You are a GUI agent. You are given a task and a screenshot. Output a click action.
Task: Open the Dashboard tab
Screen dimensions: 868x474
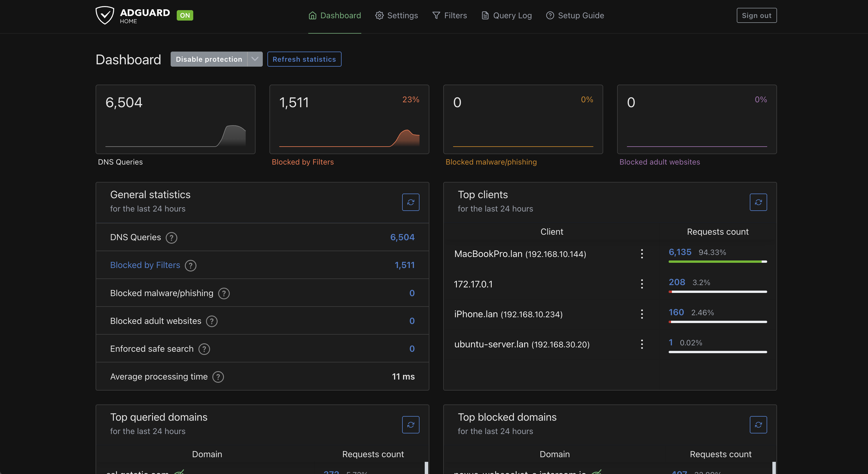(x=334, y=15)
